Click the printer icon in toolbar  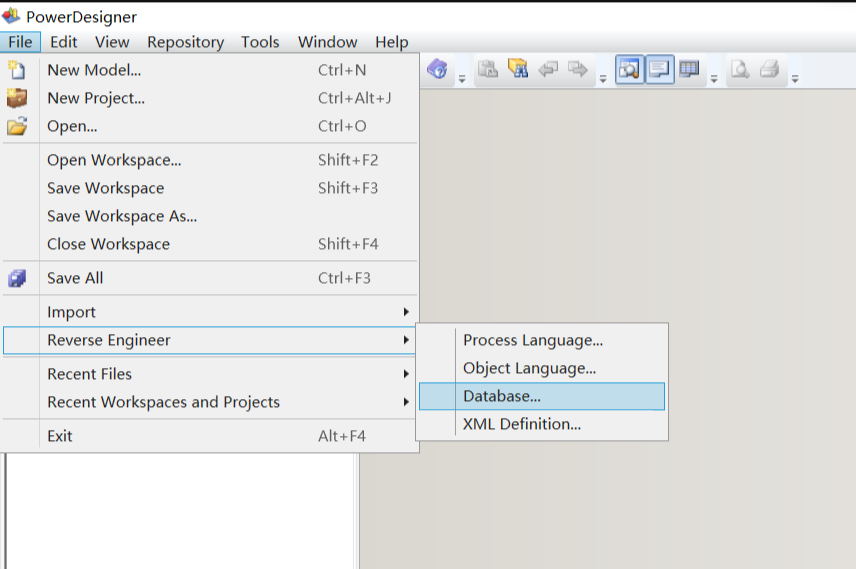[769, 70]
